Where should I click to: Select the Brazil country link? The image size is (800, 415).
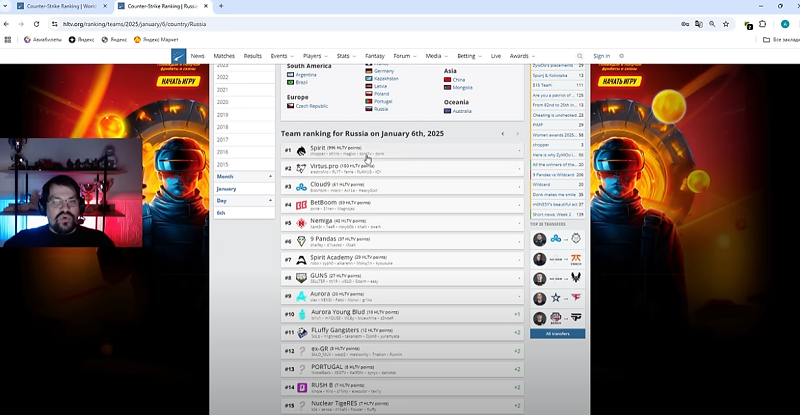pos(301,82)
